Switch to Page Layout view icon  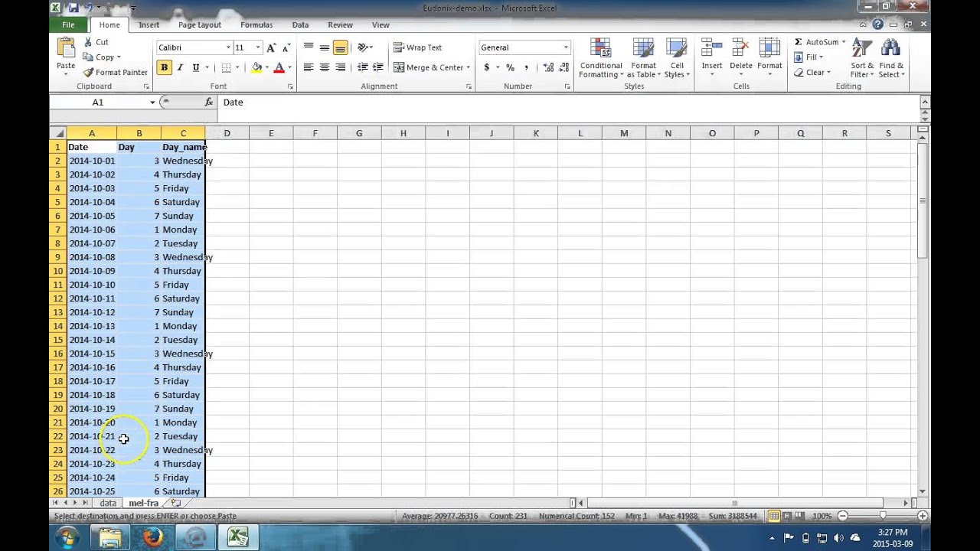click(x=786, y=516)
